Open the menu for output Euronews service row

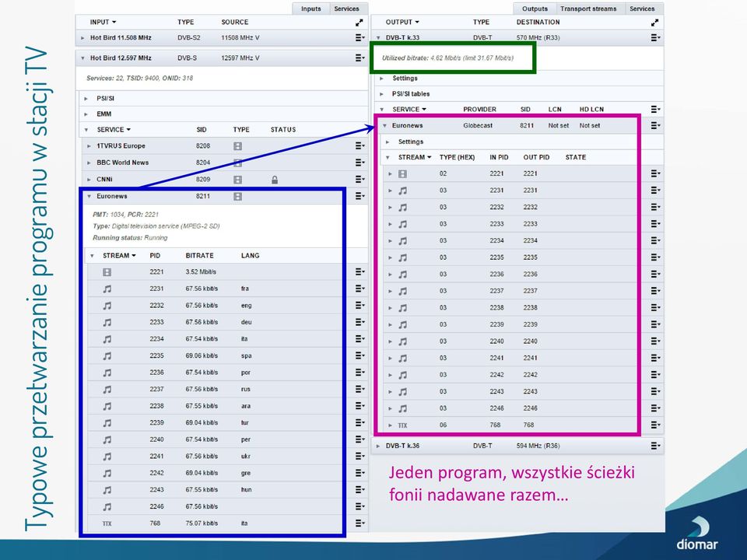pos(656,125)
